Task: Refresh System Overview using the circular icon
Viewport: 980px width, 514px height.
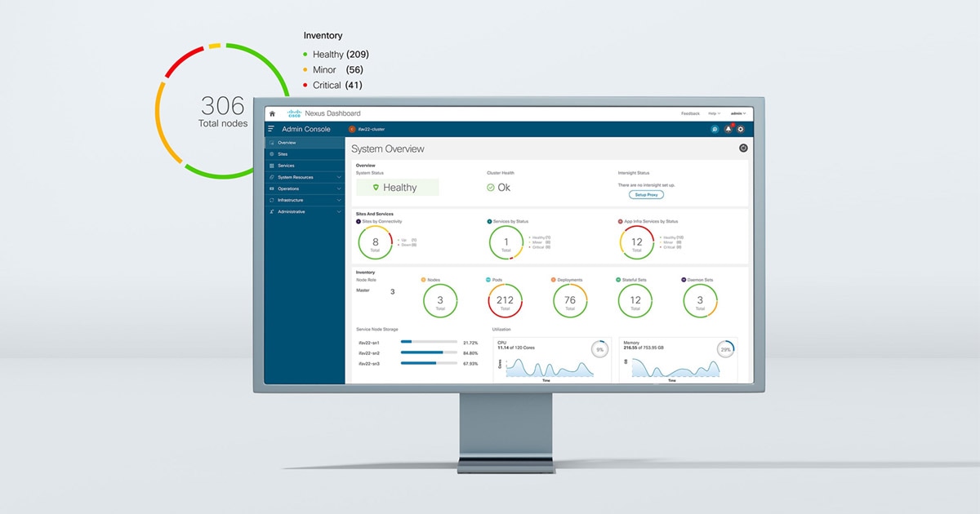Action: click(x=743, y=148)
